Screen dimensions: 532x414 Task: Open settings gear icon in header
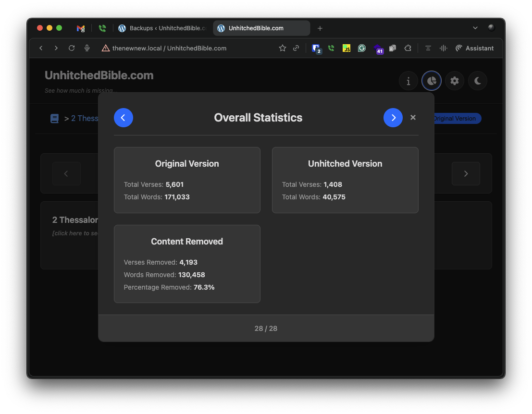pos(454,81)
